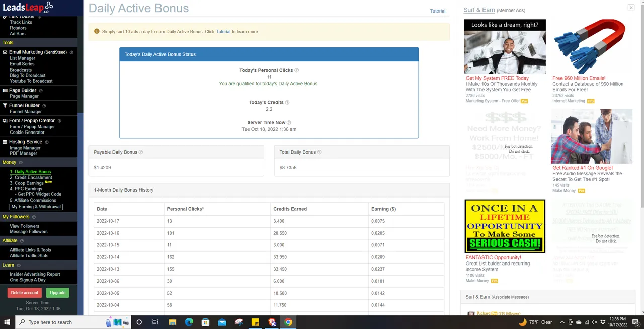Click help icon next to Page Builder

(x=41, y=91)
